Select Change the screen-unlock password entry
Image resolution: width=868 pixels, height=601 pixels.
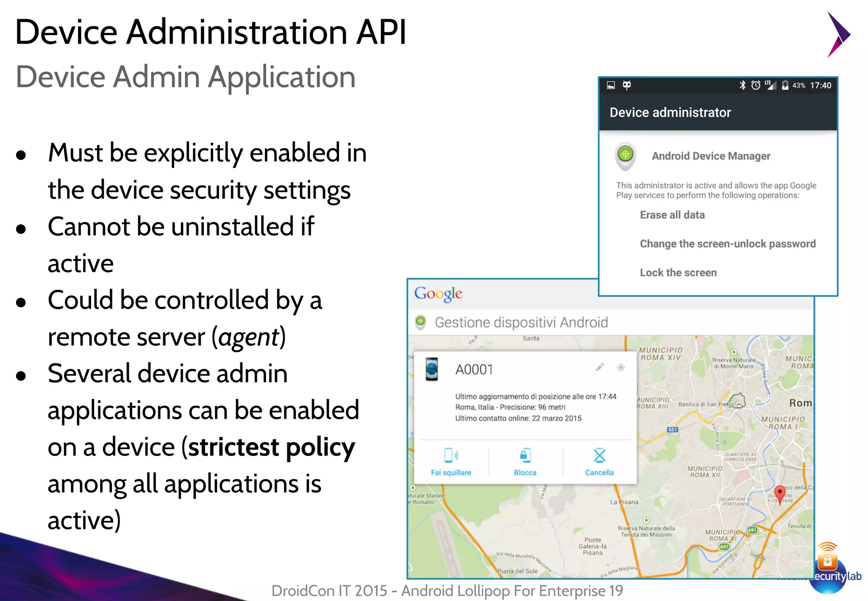click(x=728, y=244)
